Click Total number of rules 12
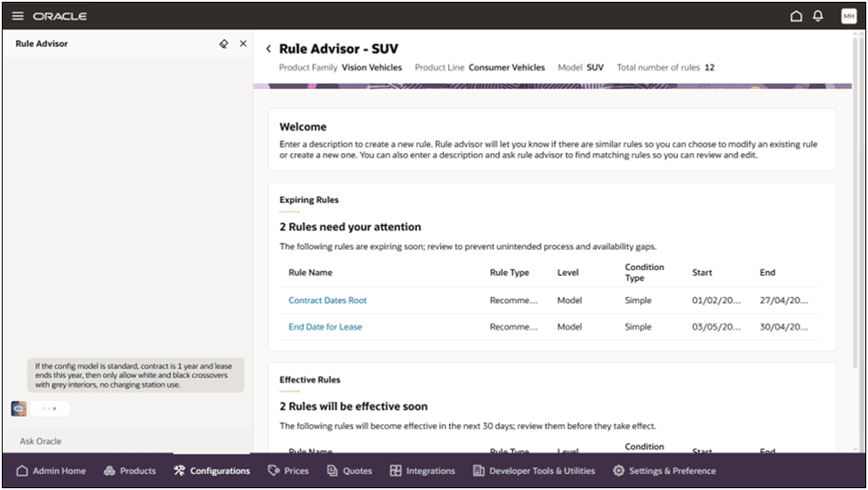Image resolution: width=868 pixels, height=490 pixels. 665,68
